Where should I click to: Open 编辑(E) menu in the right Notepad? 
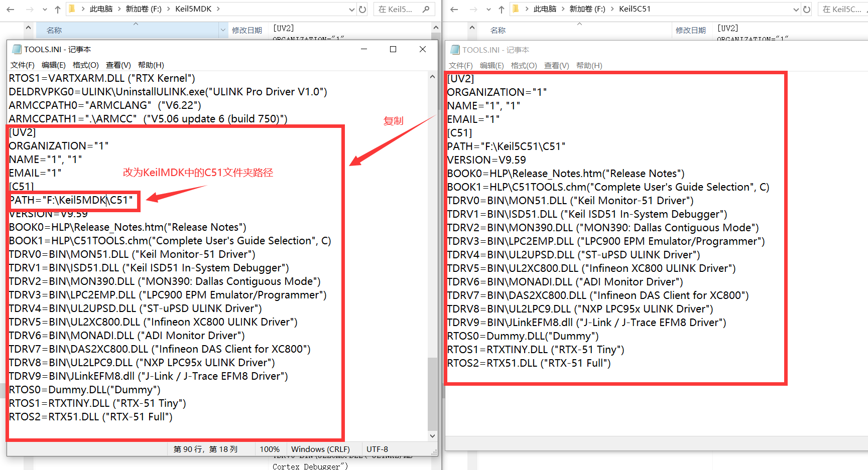[492, 66]
